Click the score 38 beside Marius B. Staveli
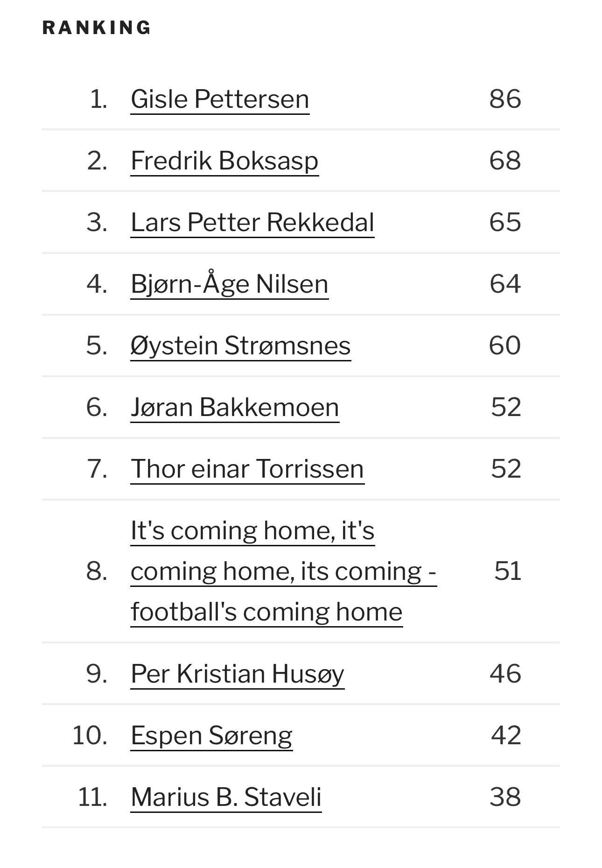This screenshot has width=602, height=868. click(505, 797)
